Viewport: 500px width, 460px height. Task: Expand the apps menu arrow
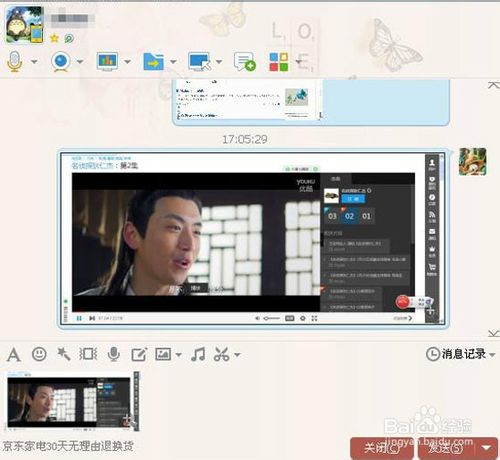pos(298,62)
